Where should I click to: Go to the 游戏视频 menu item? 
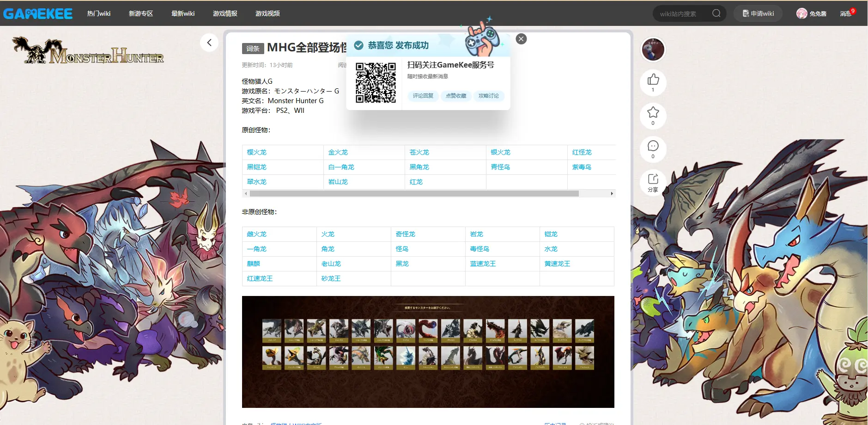[267, 13]
